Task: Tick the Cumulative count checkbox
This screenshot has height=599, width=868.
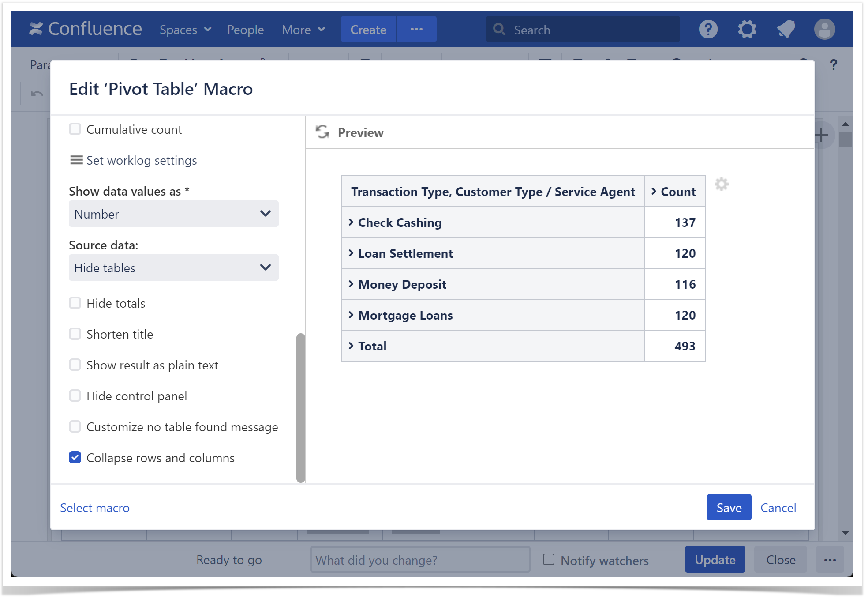Action: click(x=75, y=129)
